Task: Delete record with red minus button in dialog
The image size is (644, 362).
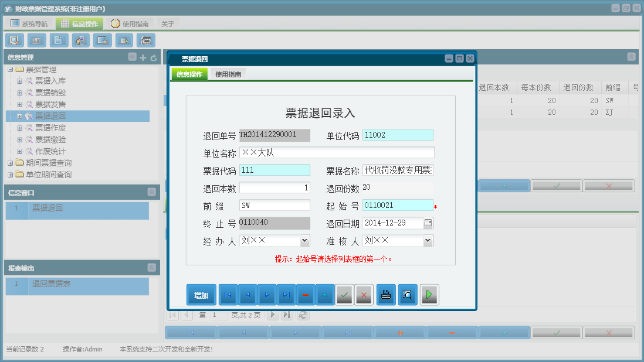Action: click(x=305, y=295)
